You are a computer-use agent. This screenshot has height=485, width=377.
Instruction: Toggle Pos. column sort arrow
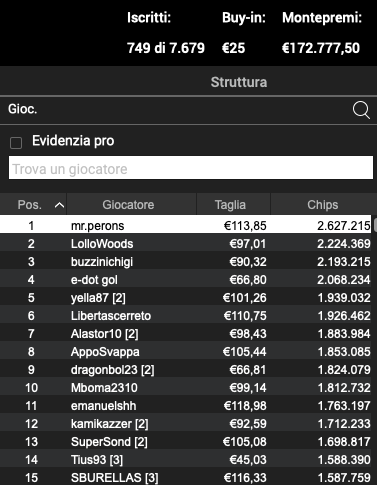click(x=59, y=205)
